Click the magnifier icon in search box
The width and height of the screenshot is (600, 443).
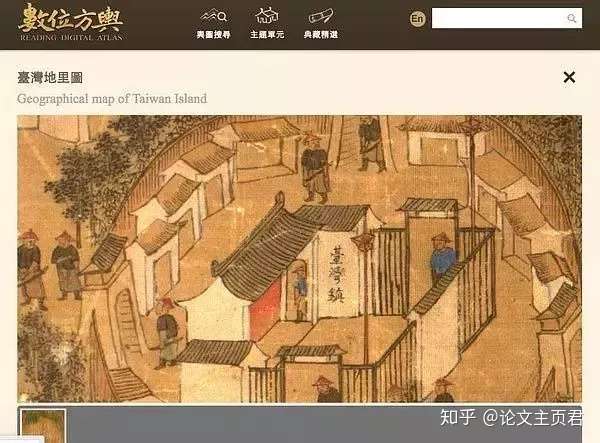pyautogui.click(x=571, y=18)
